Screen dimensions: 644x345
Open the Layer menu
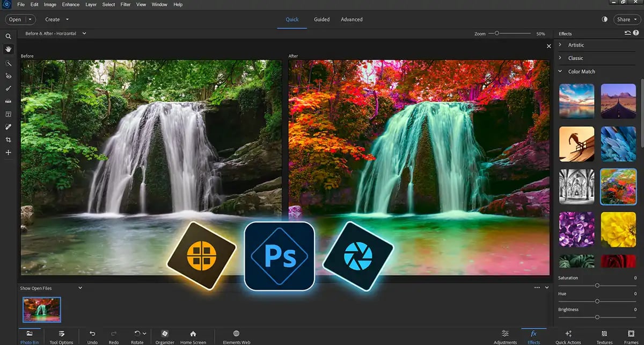click(91, 4)
